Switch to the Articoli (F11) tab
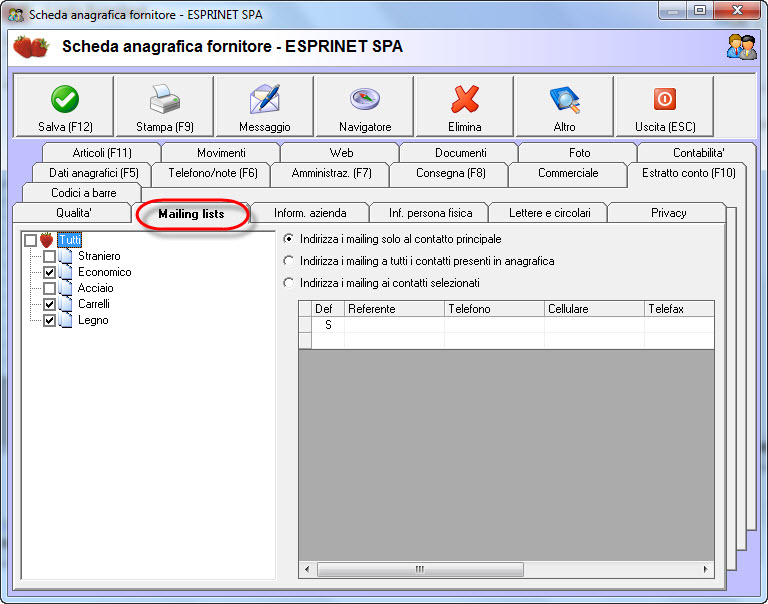768x604 pixels. [x=102, y=153]
